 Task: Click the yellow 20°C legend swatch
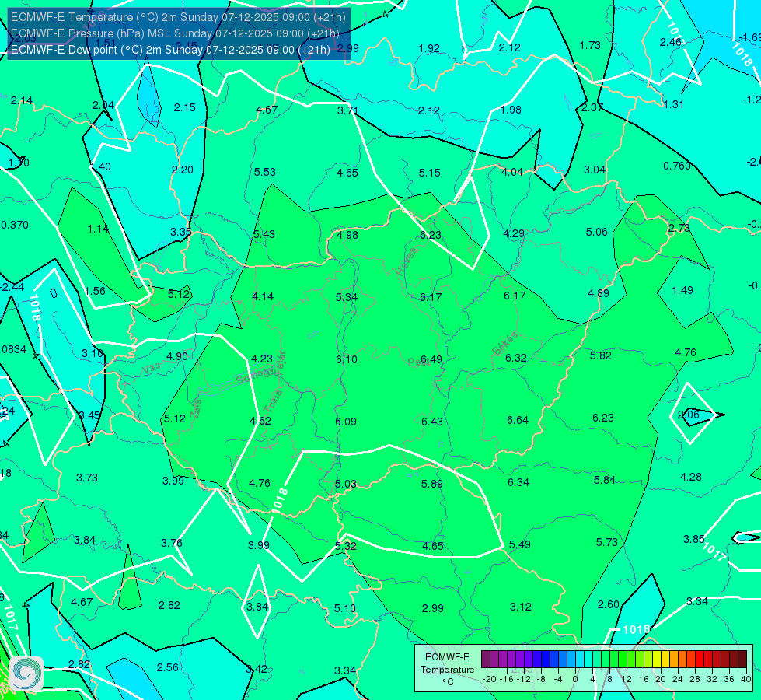tap(657, 660)
